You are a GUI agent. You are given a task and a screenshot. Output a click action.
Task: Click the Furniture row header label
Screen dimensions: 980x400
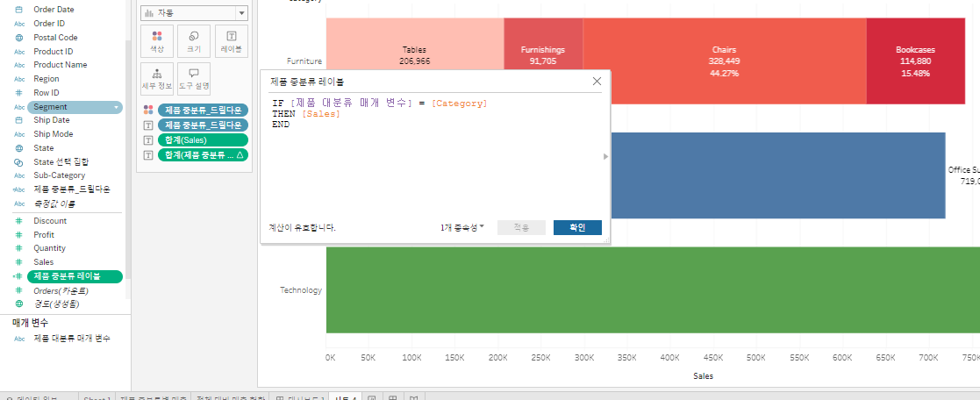pos(304,61)
